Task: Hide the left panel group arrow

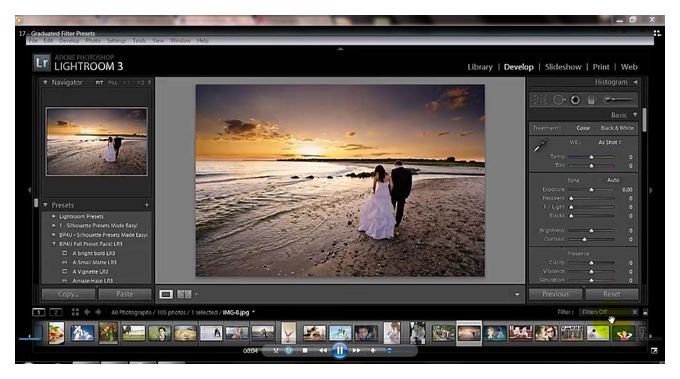Action: tap(29, 190)
